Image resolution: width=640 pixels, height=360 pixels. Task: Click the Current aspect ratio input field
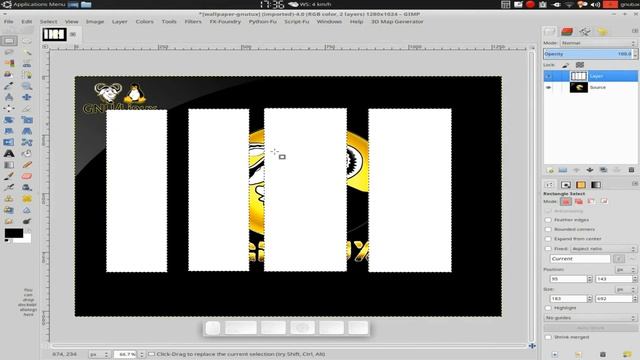(x=580, y=259)
